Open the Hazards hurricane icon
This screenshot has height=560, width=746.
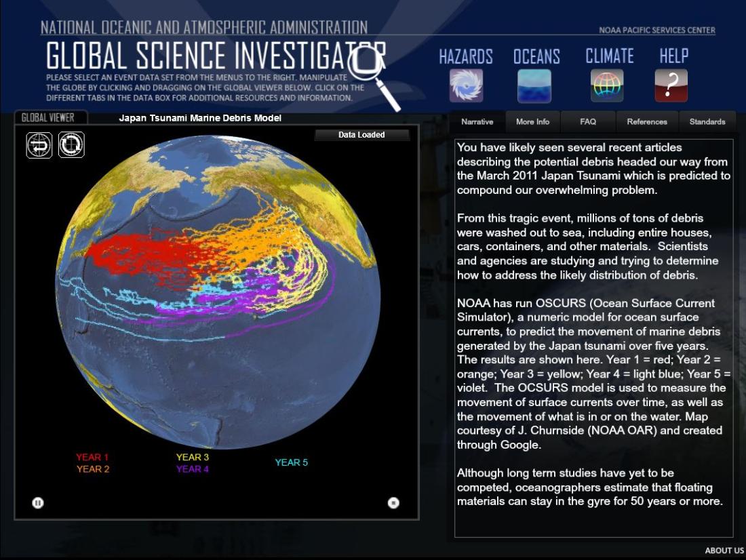pos(467,85)
